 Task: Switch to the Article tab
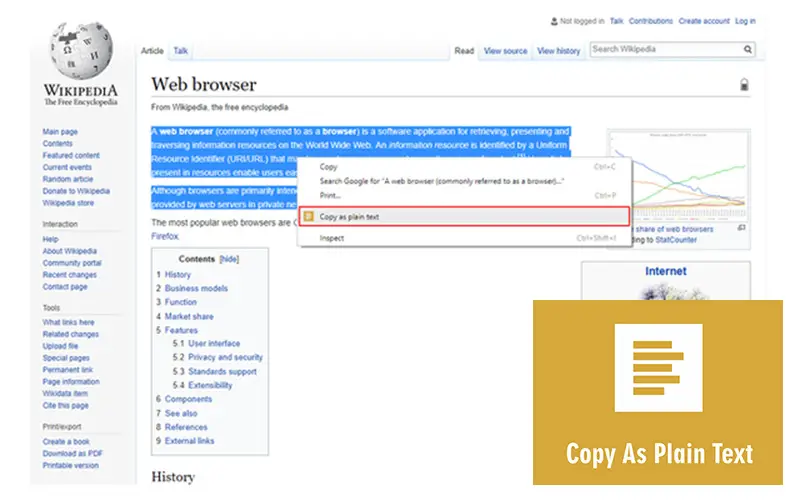[x=152, y=51]
